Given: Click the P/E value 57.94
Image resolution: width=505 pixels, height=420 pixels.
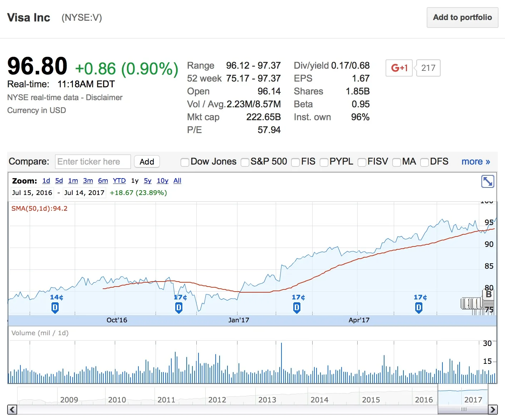Looking at the screenshot, I should point(269,130).
